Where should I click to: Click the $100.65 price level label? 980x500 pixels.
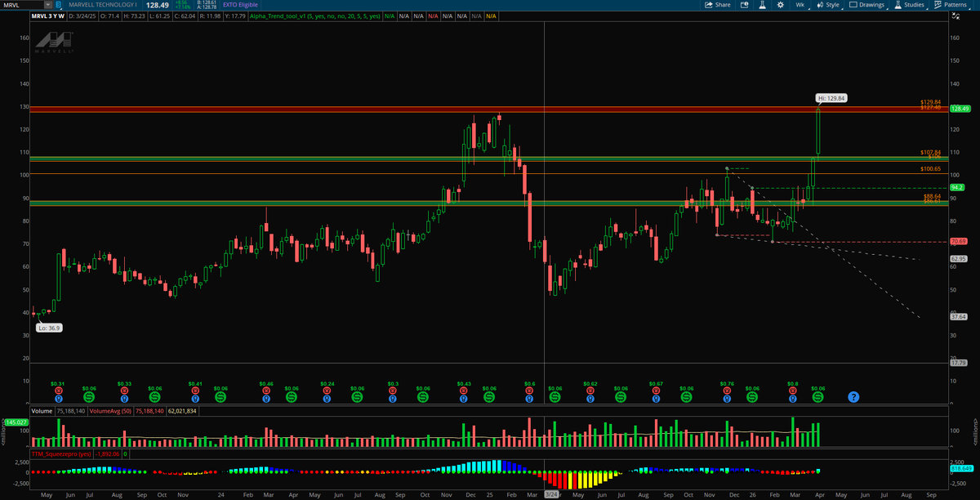click(x=931, y=168)
